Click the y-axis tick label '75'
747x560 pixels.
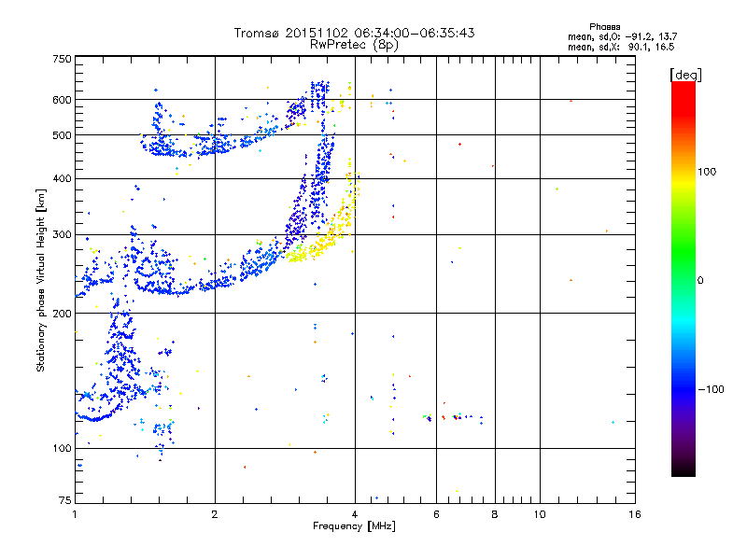coord(65,500)
